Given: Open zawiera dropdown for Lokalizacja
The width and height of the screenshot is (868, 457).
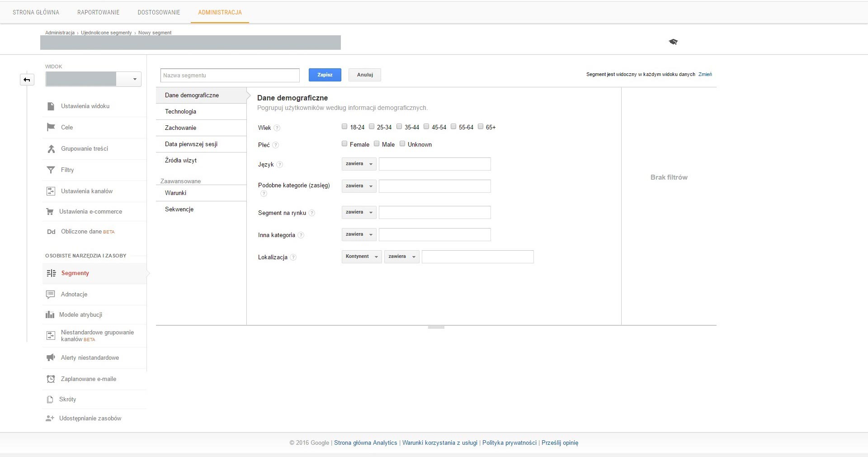Looking at the screenshot, I should pyautogui.click(x=402, y=257).
